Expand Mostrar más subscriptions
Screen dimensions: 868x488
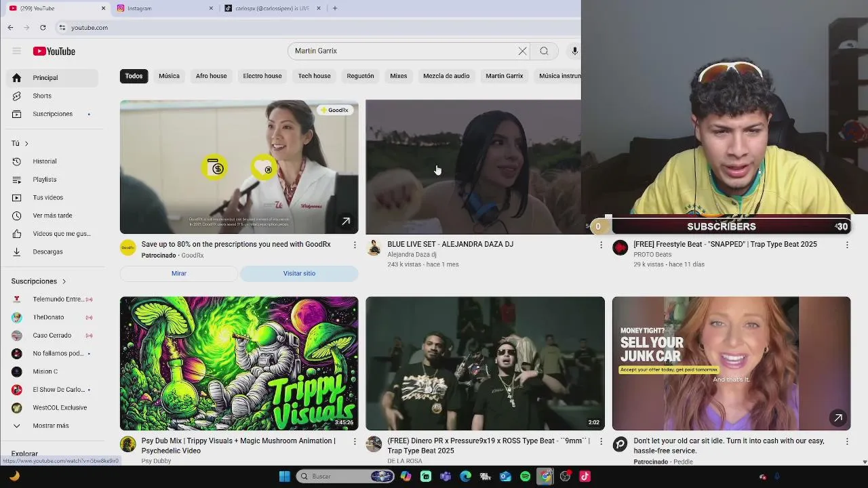tap(52, 426)
